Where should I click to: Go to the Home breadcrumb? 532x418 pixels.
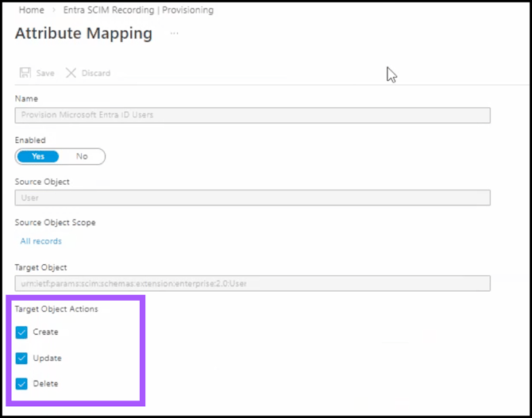point(31,10)
